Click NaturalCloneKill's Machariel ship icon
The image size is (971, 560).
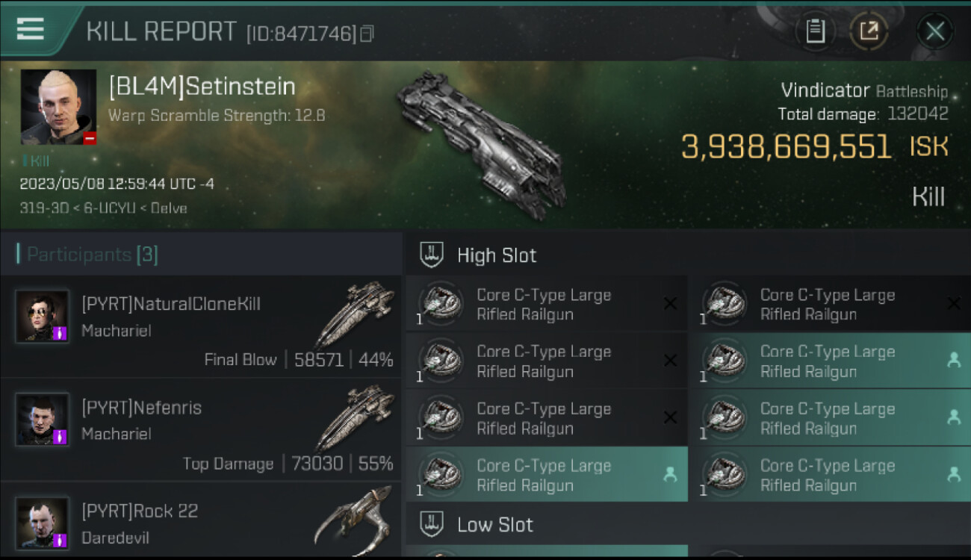[x=354, y=314]
